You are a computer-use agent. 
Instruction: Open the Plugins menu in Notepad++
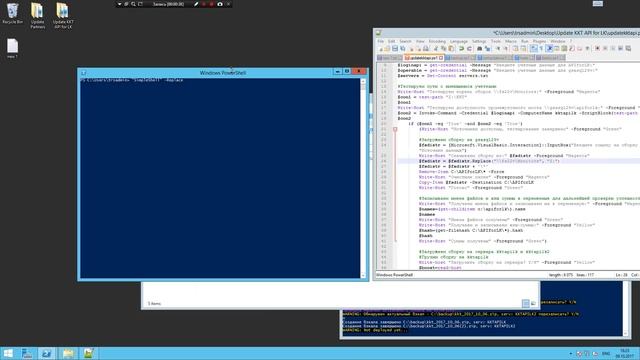(x=539, y=41)
